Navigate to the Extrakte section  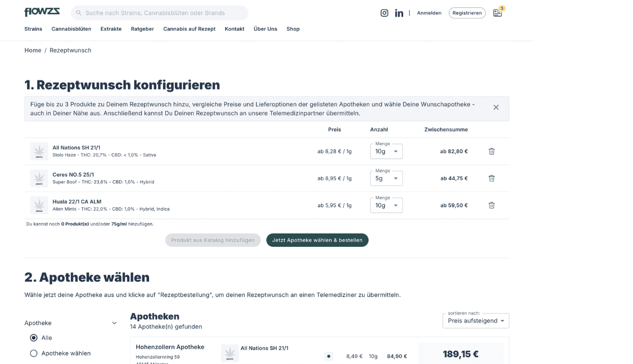[x=111, y=29]
